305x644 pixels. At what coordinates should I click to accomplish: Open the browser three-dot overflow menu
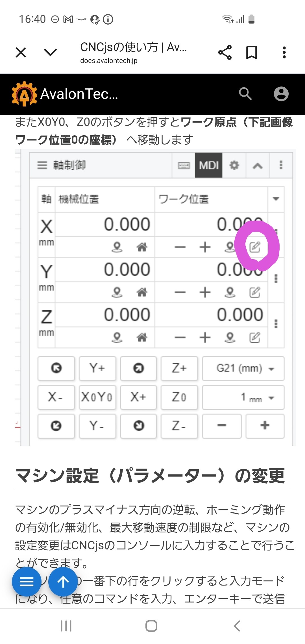[284, 53]
